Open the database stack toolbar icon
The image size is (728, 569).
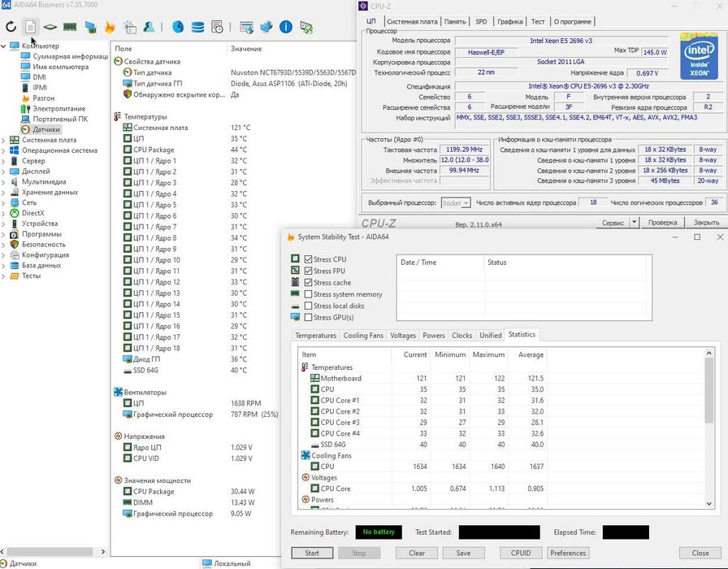click(x=197, y=28)
